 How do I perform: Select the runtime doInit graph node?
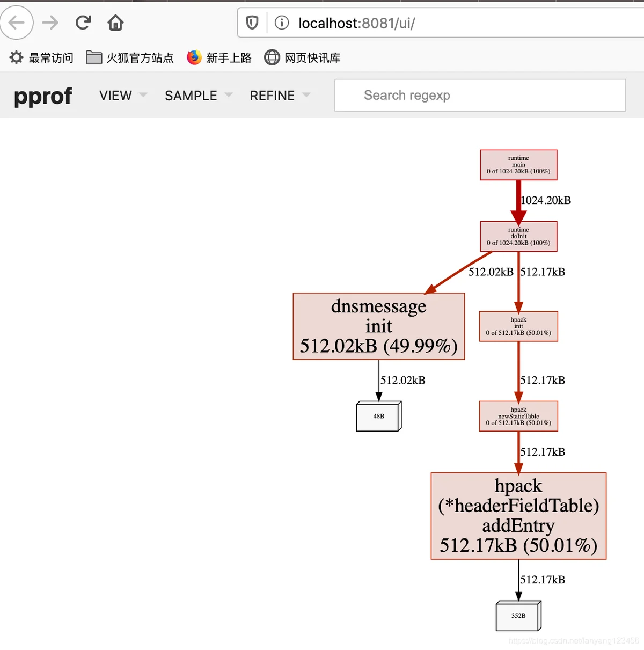(518, 236)
